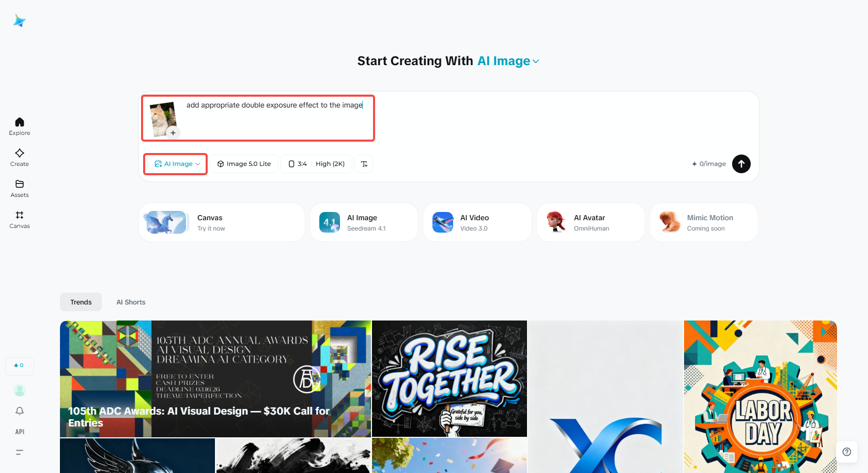The image size is (868, 473).
Task: Open Canvas via Try it now card
Action: coord(221,222)
